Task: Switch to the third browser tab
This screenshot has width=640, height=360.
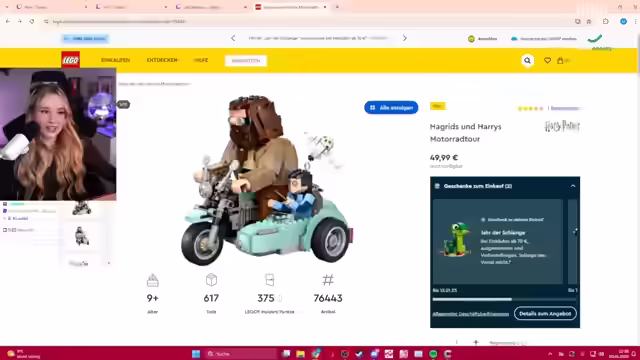Action: tap(211, 7)
